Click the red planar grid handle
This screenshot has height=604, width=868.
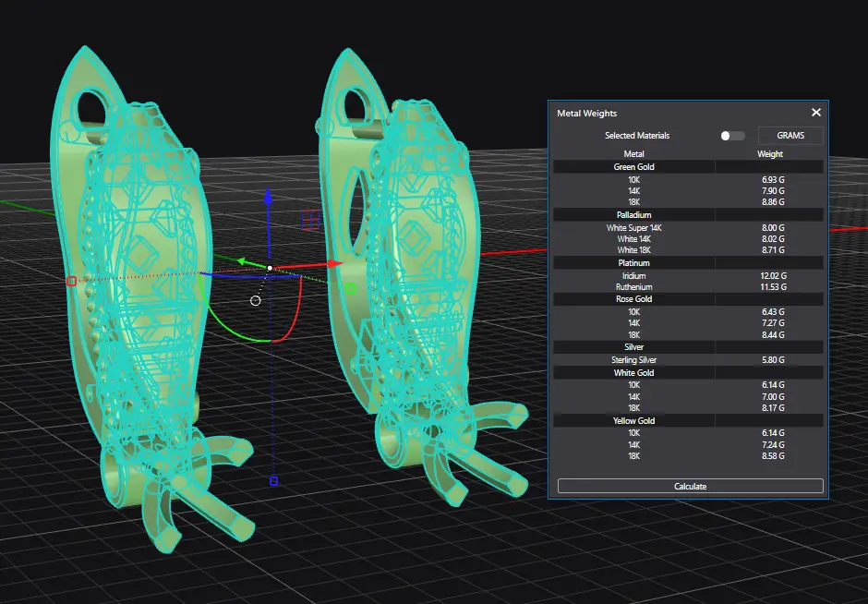coord(310,220)
